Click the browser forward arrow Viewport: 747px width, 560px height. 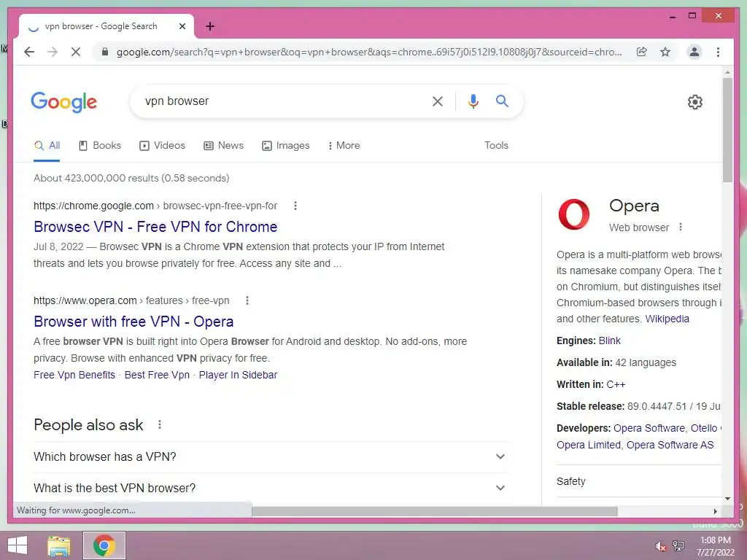pyautogui.click(x=53, y=52)
